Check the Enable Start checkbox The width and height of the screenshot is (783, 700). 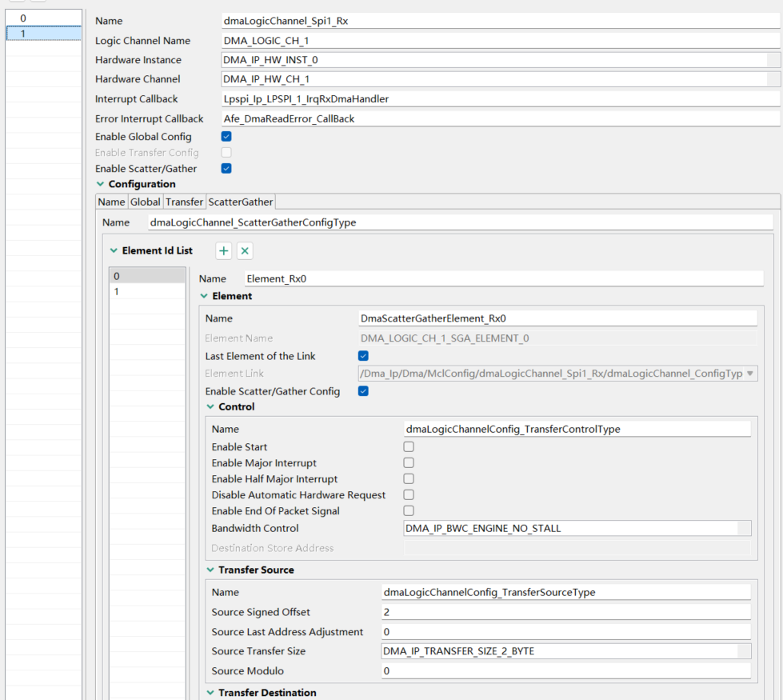pos(408,446)
